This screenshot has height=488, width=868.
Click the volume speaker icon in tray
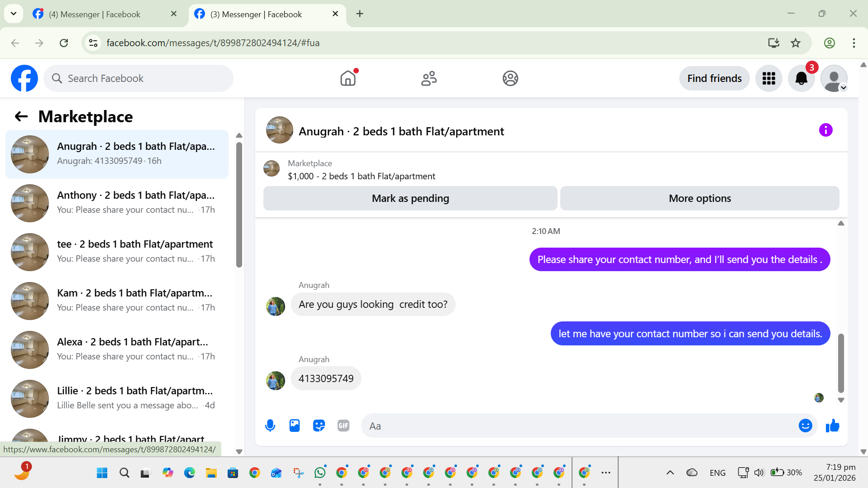coord(759,473)
